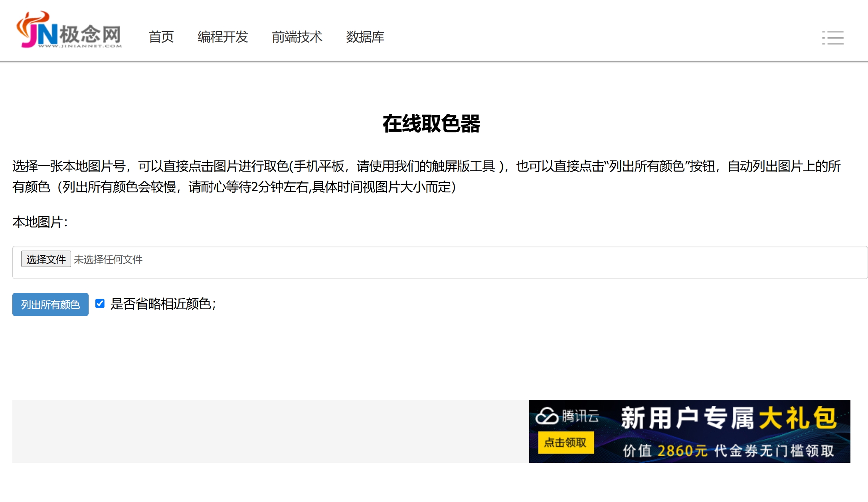Select 编程开发 in the navigation bar
The image size is (868, 502).
click(x=222, y=37)
